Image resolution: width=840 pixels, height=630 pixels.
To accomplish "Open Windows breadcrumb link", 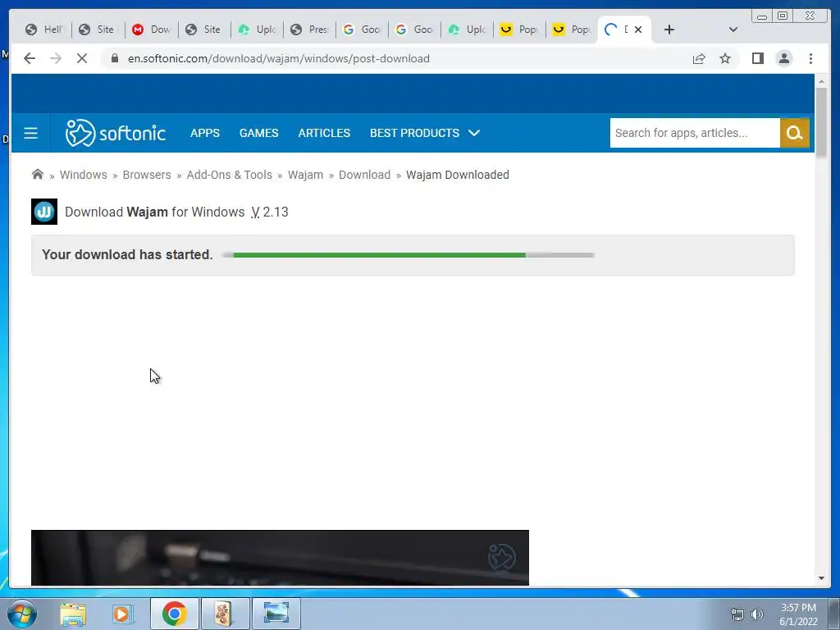I will pyautogui.click(x=83, y=175).
